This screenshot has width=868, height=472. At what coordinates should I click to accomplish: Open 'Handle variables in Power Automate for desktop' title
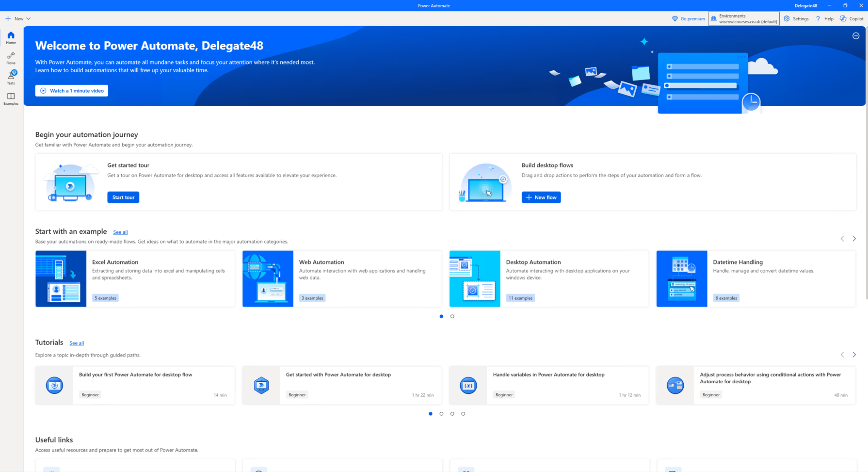(x=548, y=374)
